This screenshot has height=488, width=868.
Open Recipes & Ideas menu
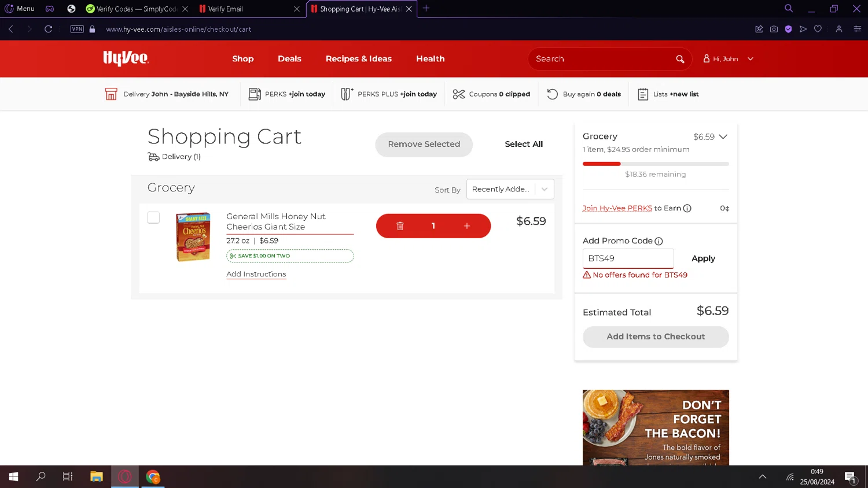(359, 59)
